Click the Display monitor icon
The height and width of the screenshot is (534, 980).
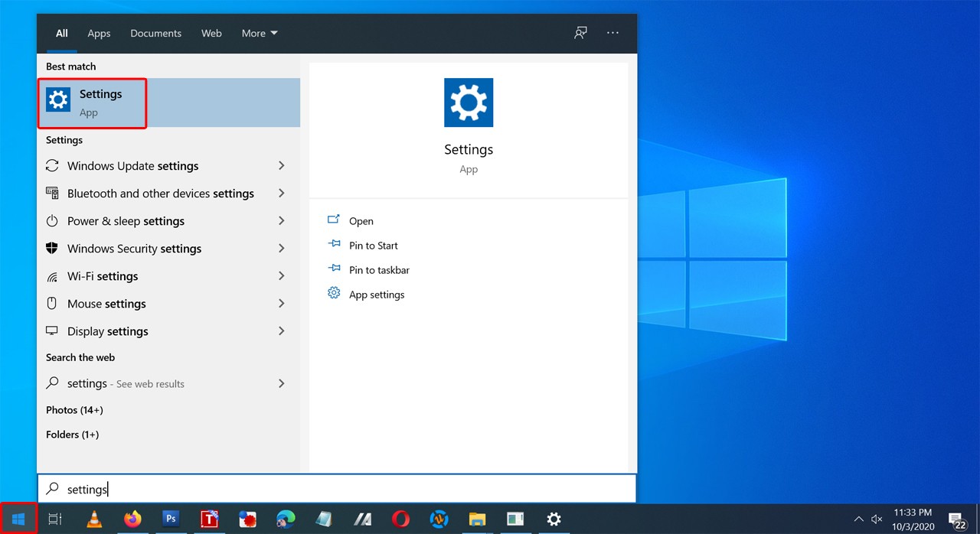[52, 331]
